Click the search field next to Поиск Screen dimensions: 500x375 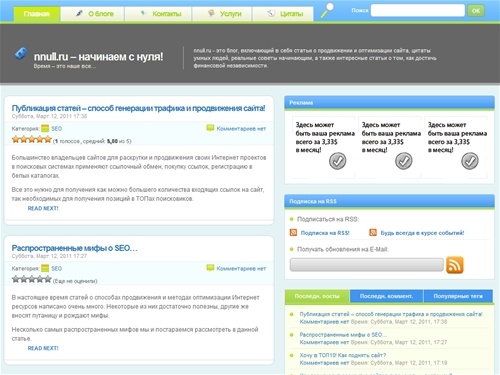[x=418, y=10]
